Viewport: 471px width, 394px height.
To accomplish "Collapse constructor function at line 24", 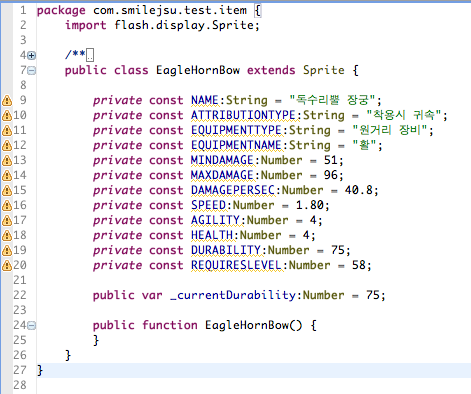I will coord(32,325).
